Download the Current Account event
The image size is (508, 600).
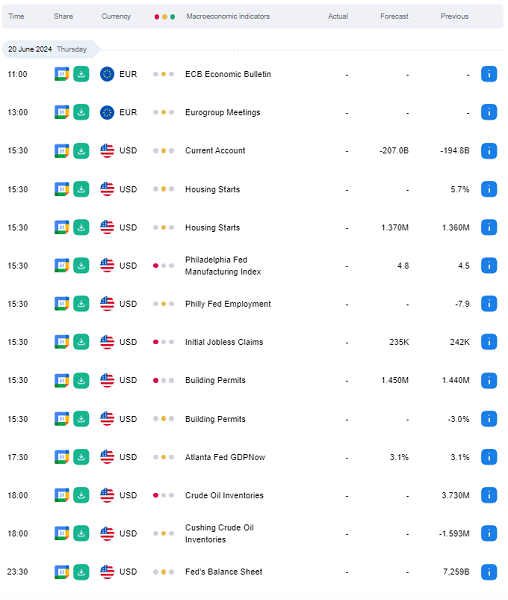pyautogui.click(x=81, y=151)
